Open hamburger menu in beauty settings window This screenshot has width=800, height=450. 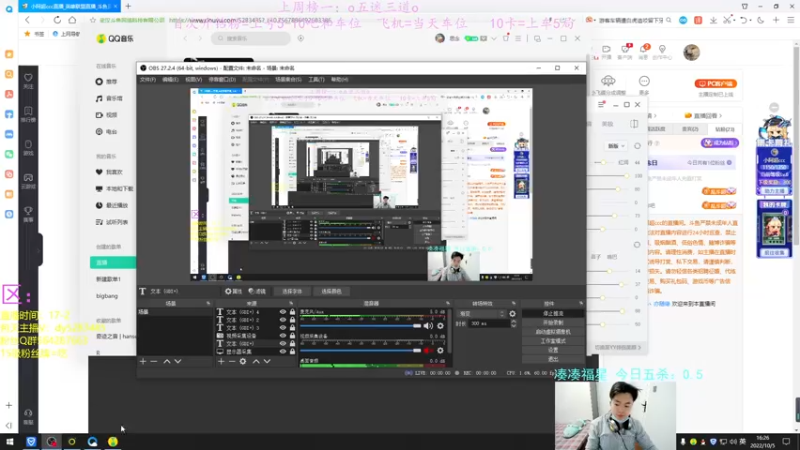(x=601, y=105)
